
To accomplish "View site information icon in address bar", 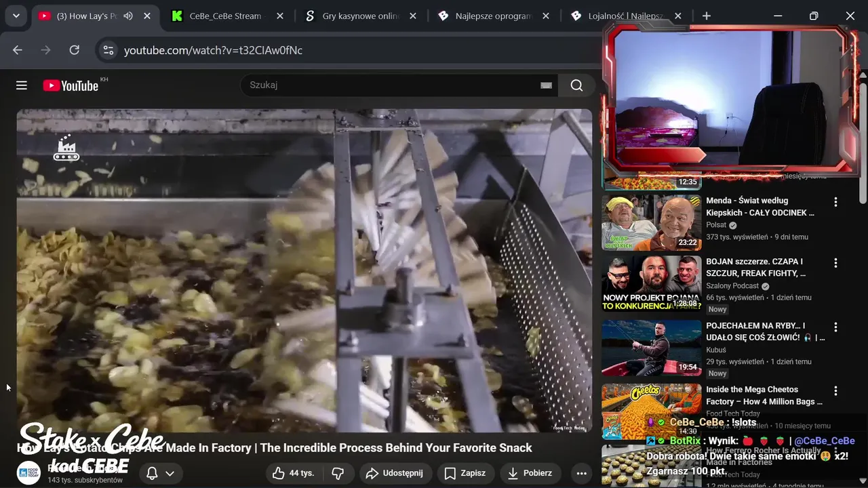I will [x=107, y=50].
